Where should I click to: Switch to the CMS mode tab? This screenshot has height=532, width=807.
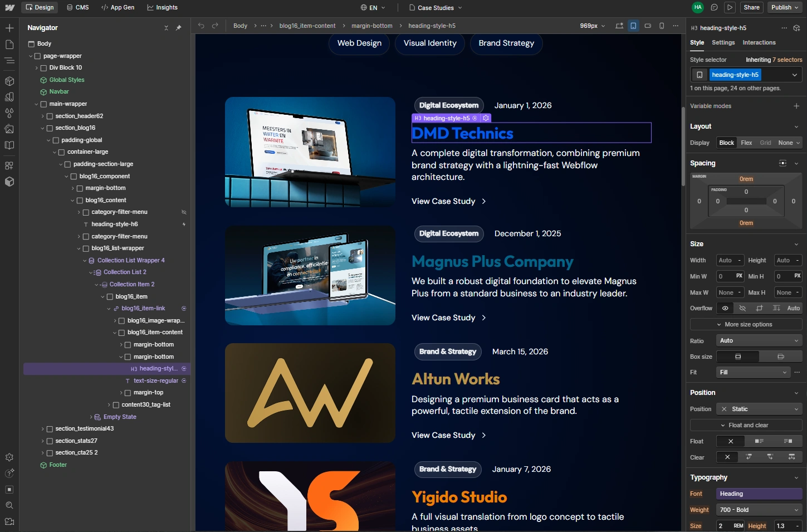78,8
